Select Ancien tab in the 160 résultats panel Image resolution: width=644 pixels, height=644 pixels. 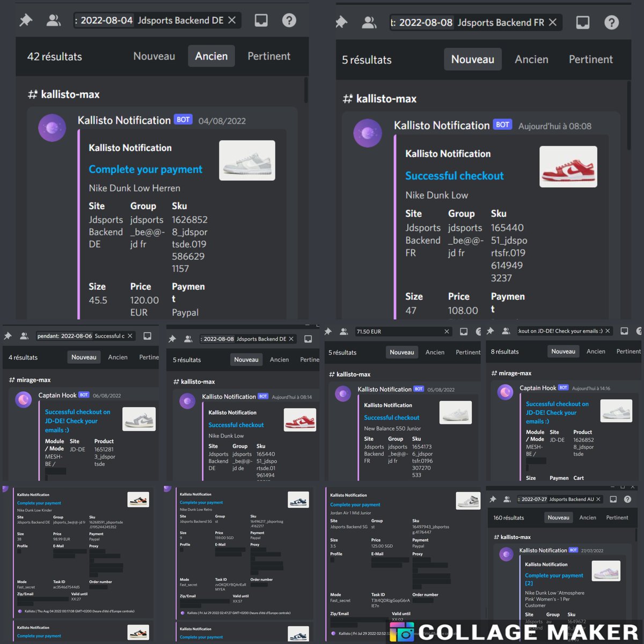click(x=588, y=517)
